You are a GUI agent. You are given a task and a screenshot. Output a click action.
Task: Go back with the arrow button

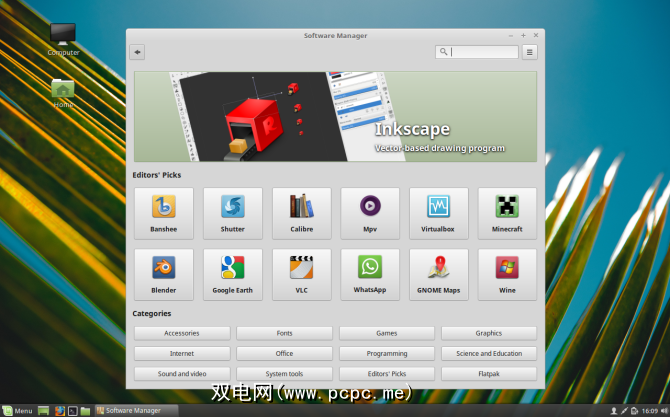[137, 52]
